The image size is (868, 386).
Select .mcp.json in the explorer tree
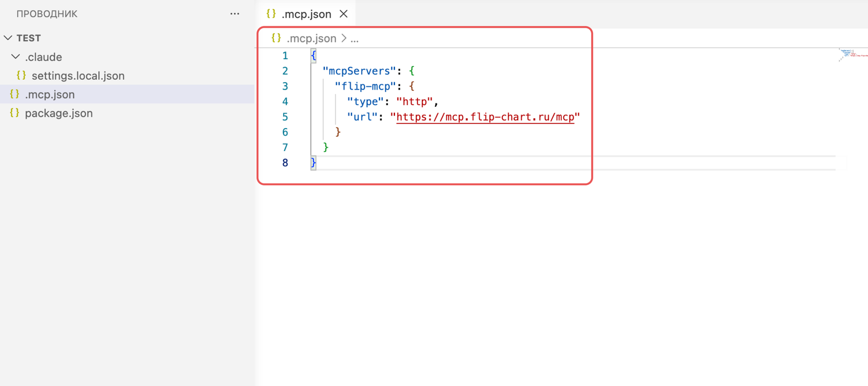pyautogui.click(x=50, y=94)
